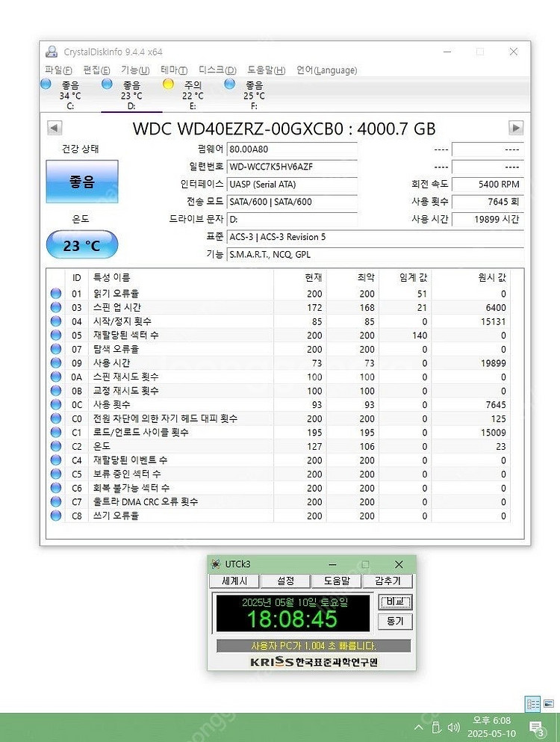This screenshot has height=742, width=560.
Task: Click status icon for C1 로드/언로드 사이클 횟수
Action: coord(56,432)
